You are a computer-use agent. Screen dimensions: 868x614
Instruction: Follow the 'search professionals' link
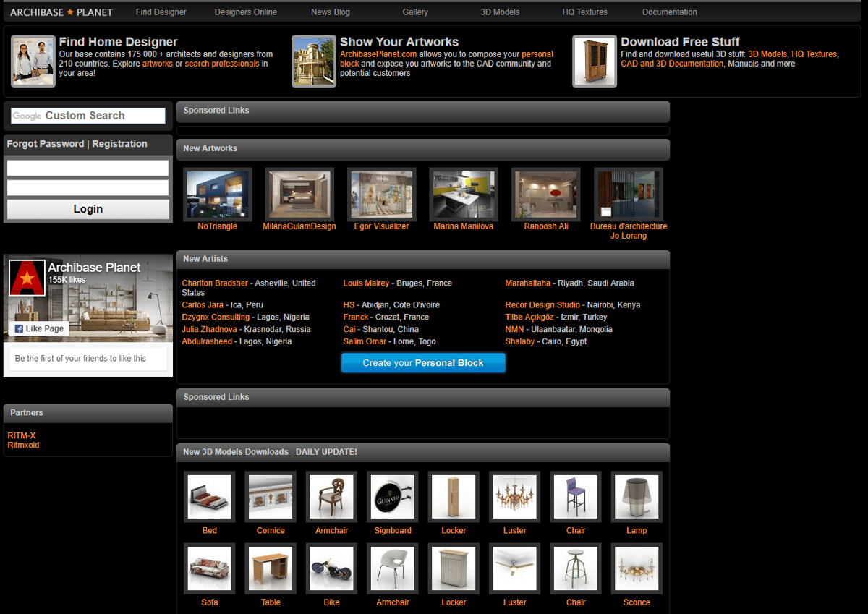point(222,64)
